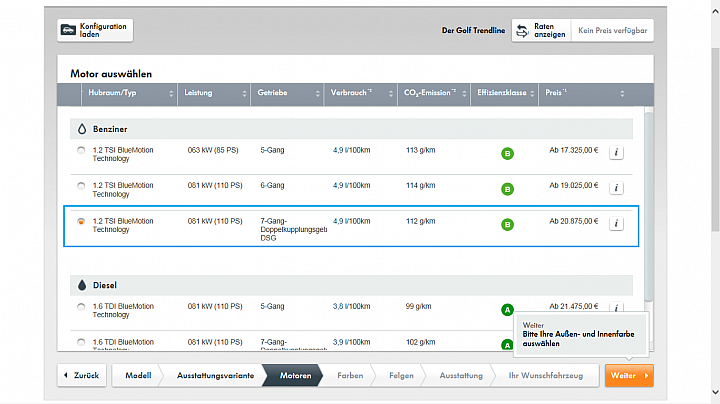Select the 1.2 TSI 85 PS 5-Gang engine

pyautogui.click(x=81, y=150)
